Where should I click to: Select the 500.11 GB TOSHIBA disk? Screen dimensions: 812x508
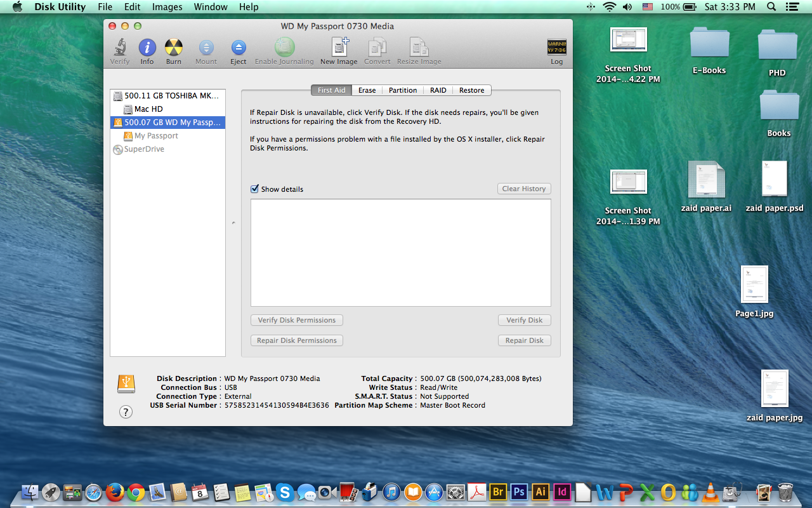tap(167, 96)
